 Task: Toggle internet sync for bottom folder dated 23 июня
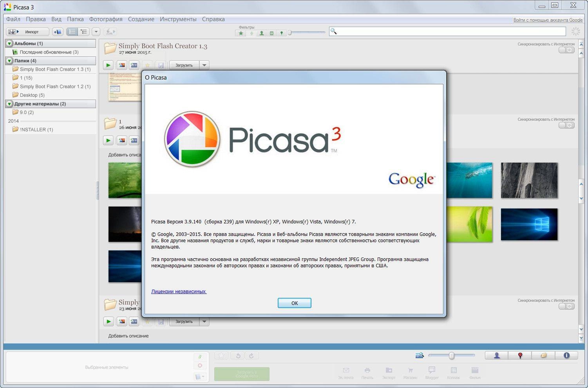pyautogui.click(x=566, y=306)
